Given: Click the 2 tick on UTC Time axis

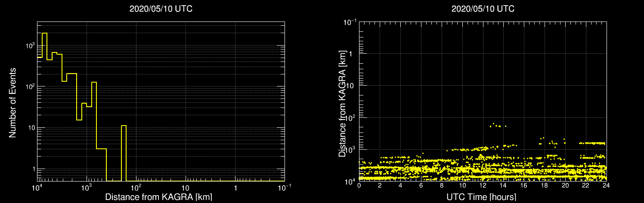Looking at the screenshot, I should click(380, 185).
